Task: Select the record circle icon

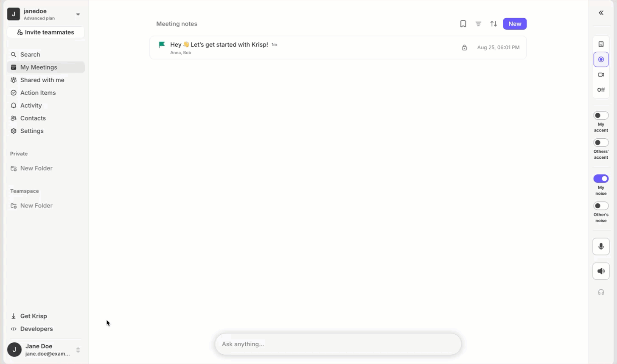Action: (x=601, y=59)
